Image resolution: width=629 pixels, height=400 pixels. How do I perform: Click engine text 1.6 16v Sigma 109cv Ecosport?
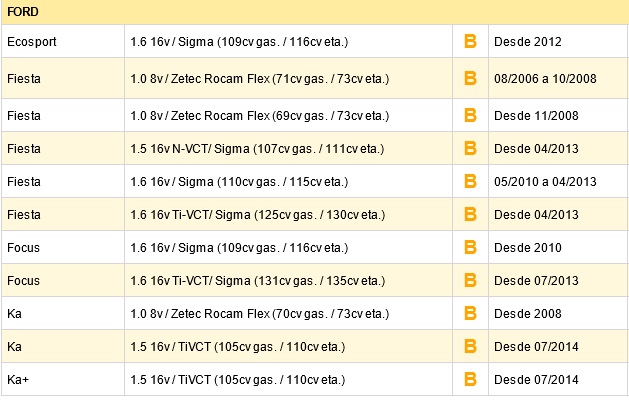239,42
